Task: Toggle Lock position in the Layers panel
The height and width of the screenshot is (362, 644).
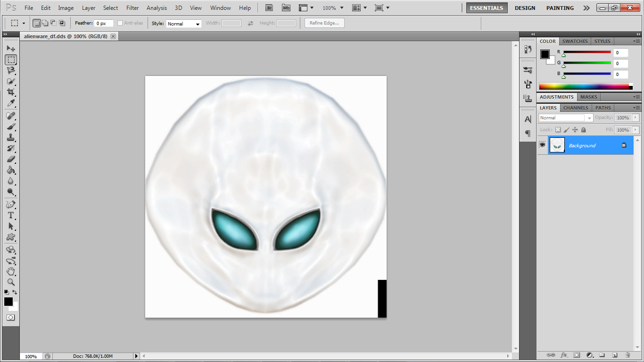Action: pyautogui.click(x=575, y=130)
